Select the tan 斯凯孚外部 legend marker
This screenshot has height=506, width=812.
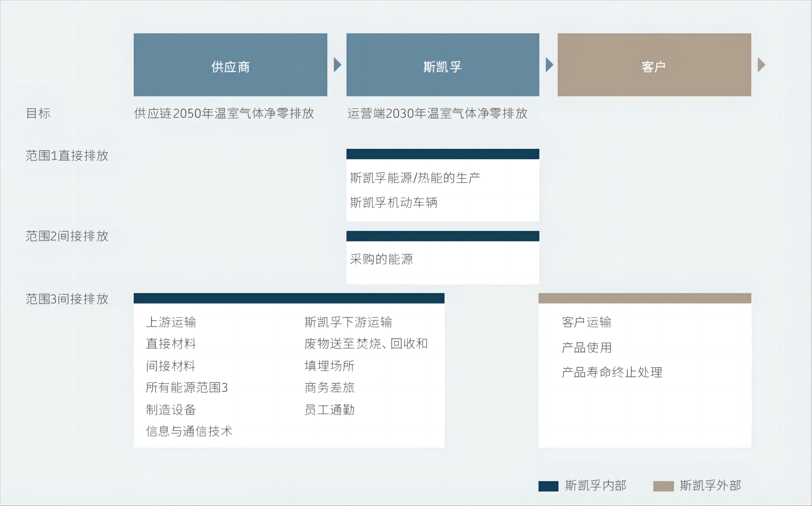(664, 486)
